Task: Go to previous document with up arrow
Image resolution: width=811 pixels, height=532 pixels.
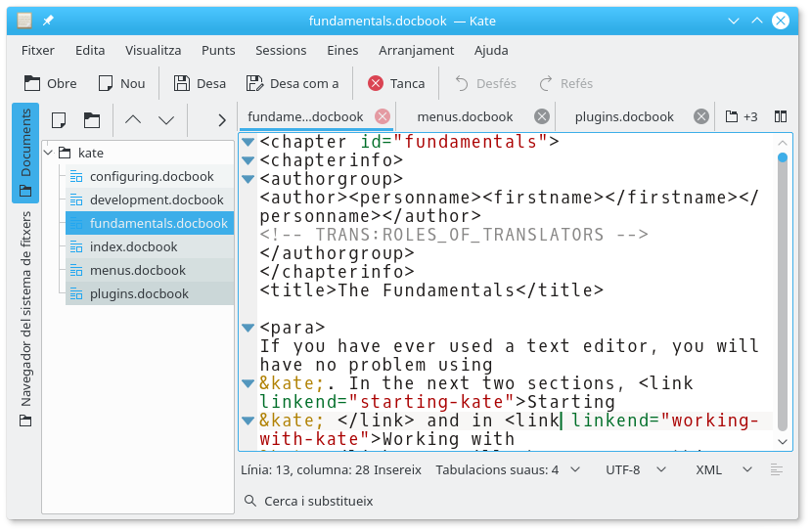Action: click(x=133, y=119)
